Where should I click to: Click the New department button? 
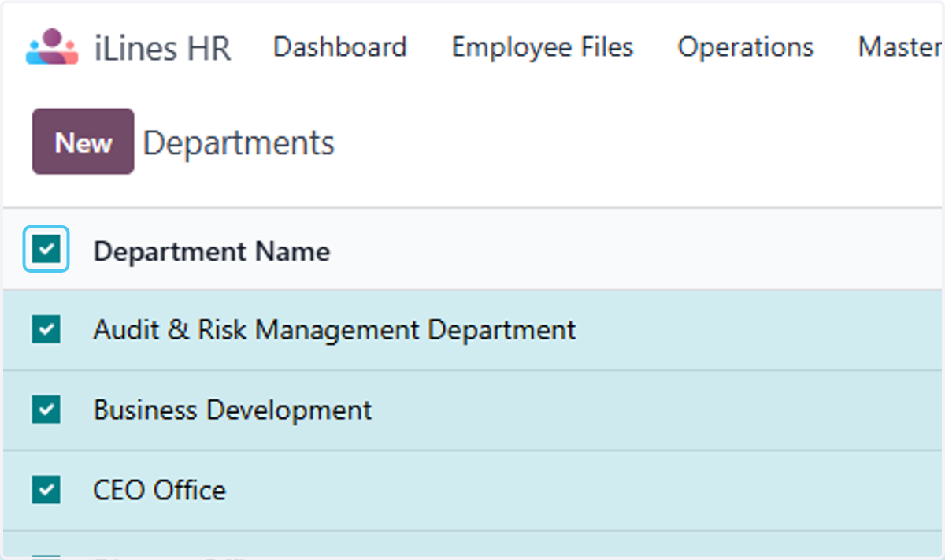(83, 142)
